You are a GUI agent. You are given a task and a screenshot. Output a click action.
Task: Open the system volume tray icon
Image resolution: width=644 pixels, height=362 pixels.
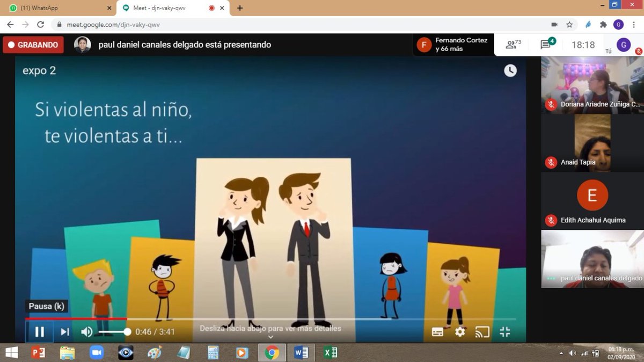coord(573,353)
